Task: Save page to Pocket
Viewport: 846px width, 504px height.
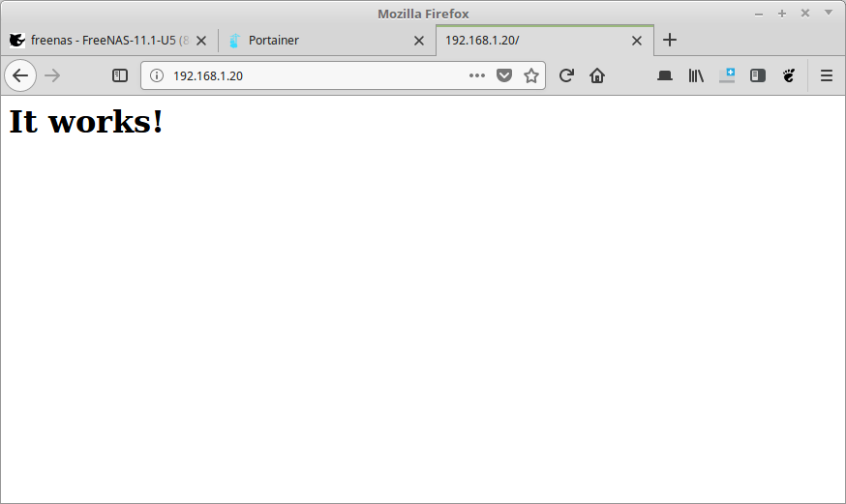Action: [x=504, y=75]
